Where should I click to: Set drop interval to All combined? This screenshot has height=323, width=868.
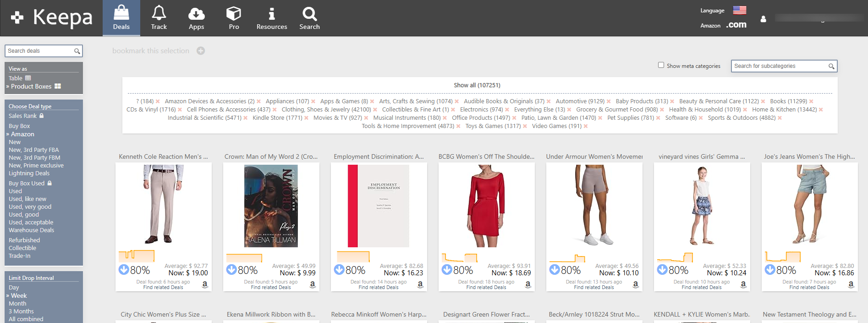26,319
